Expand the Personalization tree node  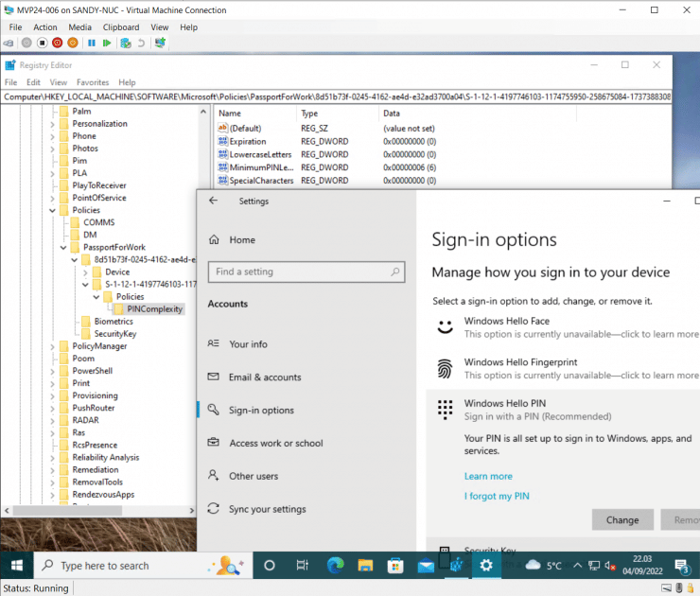pyautogui.click(x=52, y=124)
